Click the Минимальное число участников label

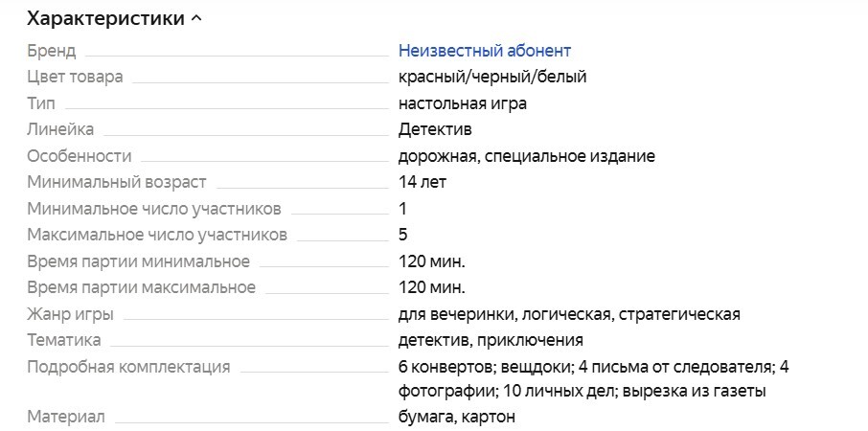(154, 209)
